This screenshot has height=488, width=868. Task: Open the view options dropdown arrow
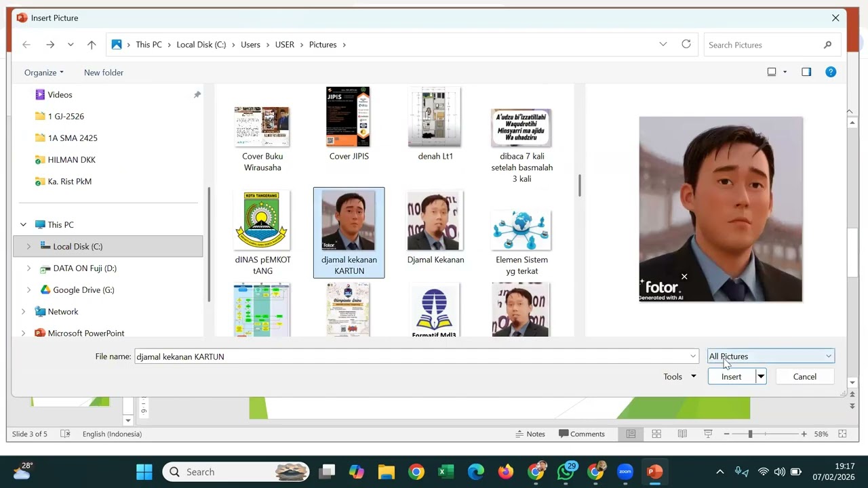pos(785,72)
